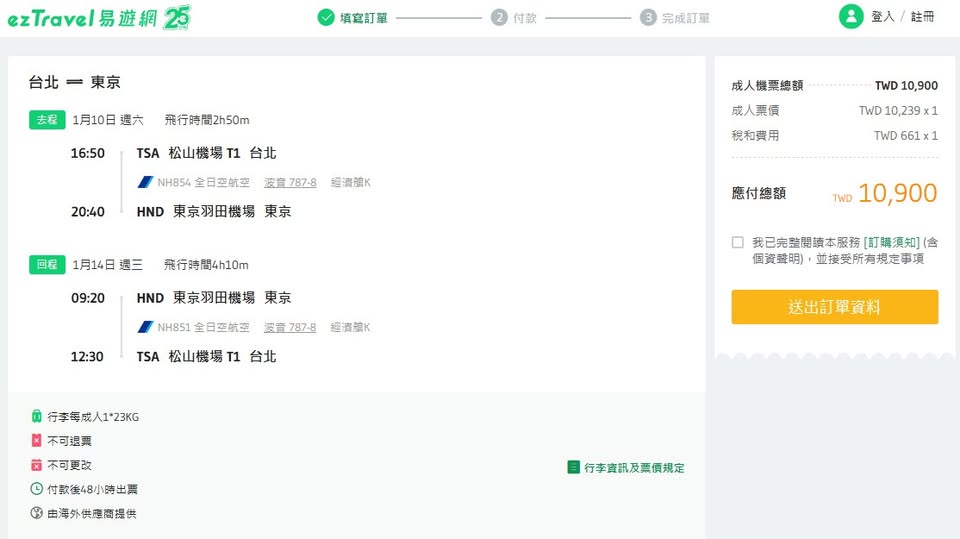Image resolution: width=960 pixels, height=539 pixels.
Task: Click the 不可更改 no-change calendar icon
Action: 37,465
